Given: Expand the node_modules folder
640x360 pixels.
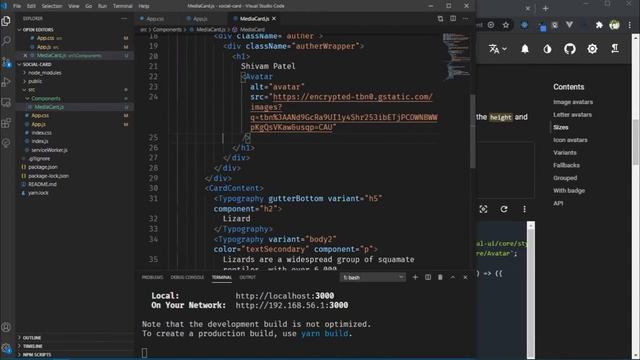Looking at the screenshot, I should tap(44, 73).
